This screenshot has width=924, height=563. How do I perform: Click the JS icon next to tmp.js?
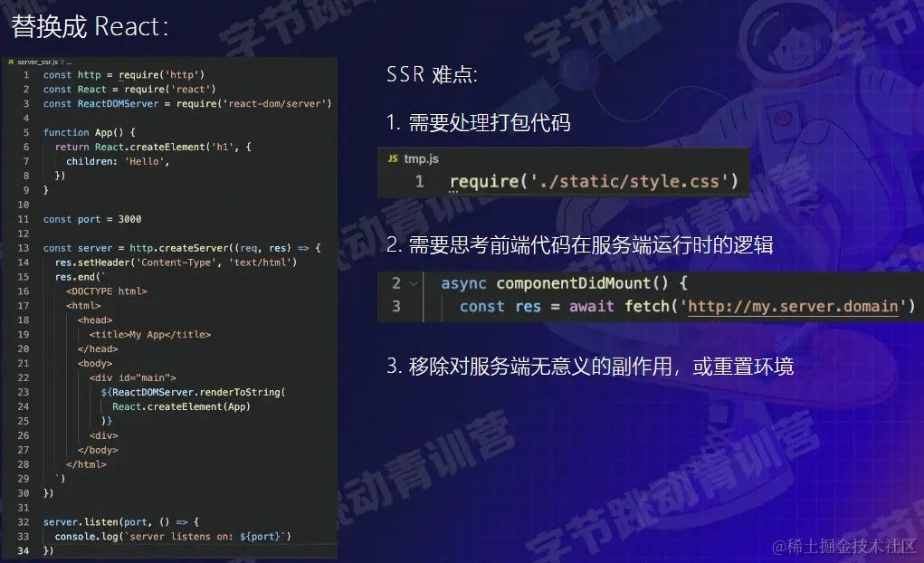[393, 158]
